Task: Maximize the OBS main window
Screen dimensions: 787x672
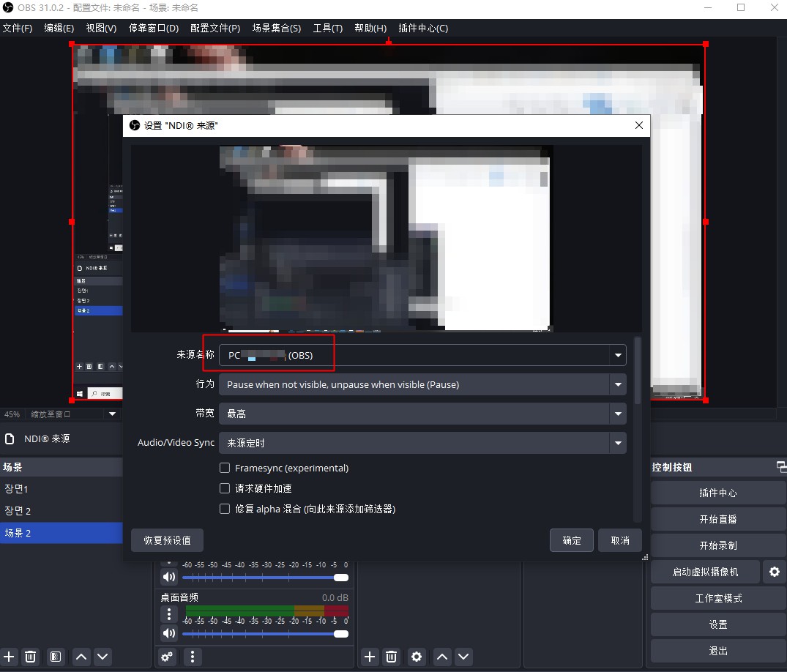Action: (x=741, y=7)
